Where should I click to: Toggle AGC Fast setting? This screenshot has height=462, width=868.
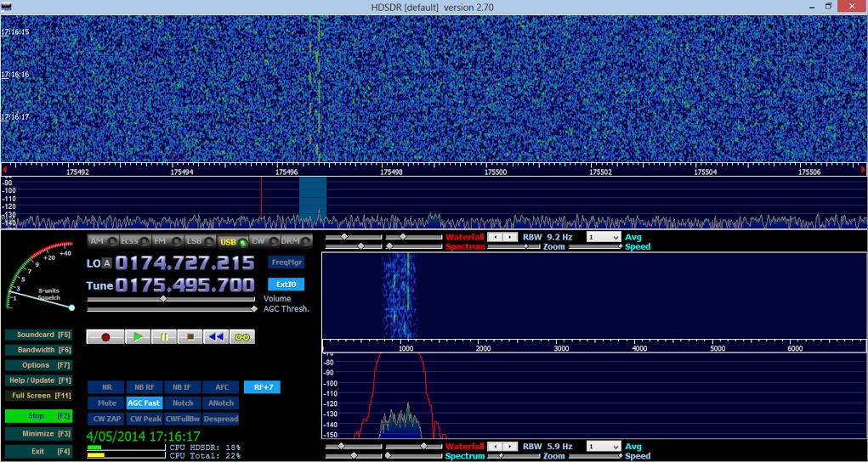pos(144,403)
